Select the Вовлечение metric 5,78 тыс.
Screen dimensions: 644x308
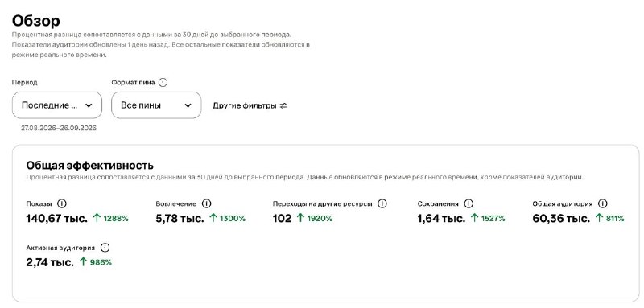coord(180,218)
